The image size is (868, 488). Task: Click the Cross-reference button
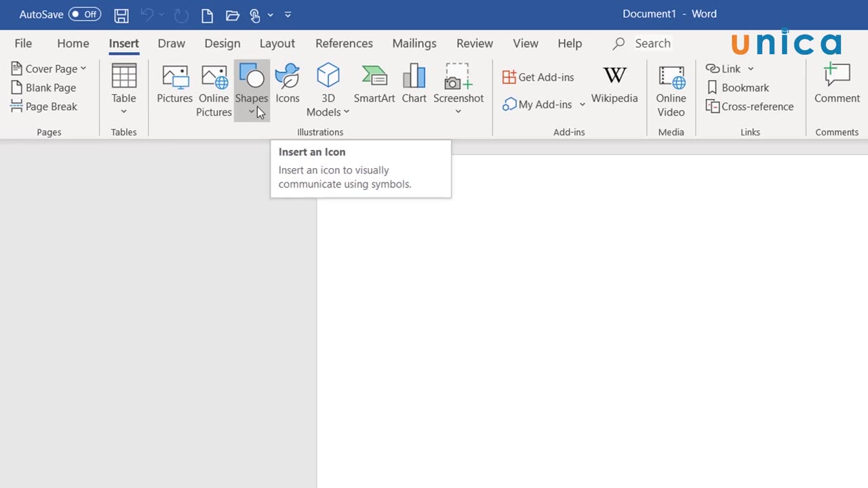(x=750, y=106)
